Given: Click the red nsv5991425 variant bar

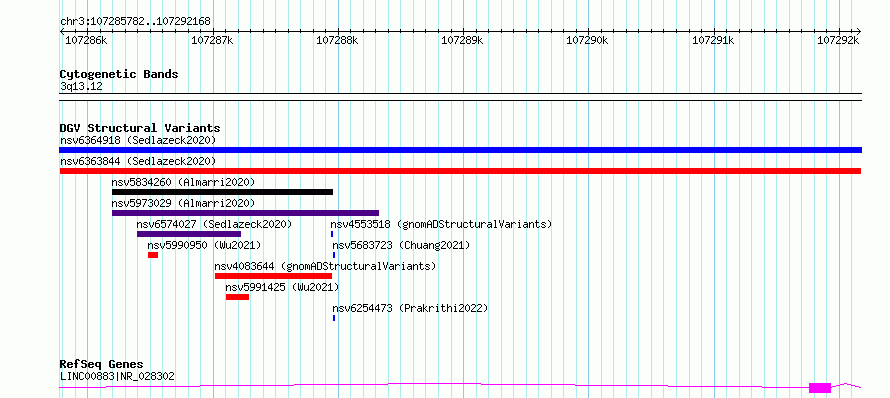Looking at the screenshot, I should click(237, 297).
